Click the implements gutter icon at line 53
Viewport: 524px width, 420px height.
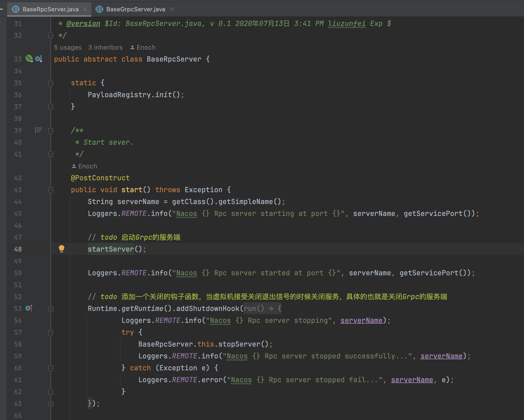(29, 308)
